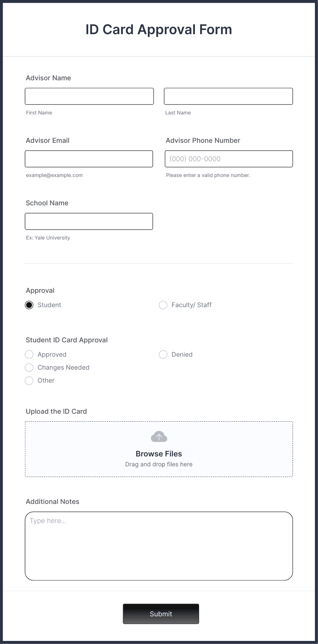Viewport: 318px width, 644px height.
Task: Choose the Changes Needed option
Action: click(29, 368)
